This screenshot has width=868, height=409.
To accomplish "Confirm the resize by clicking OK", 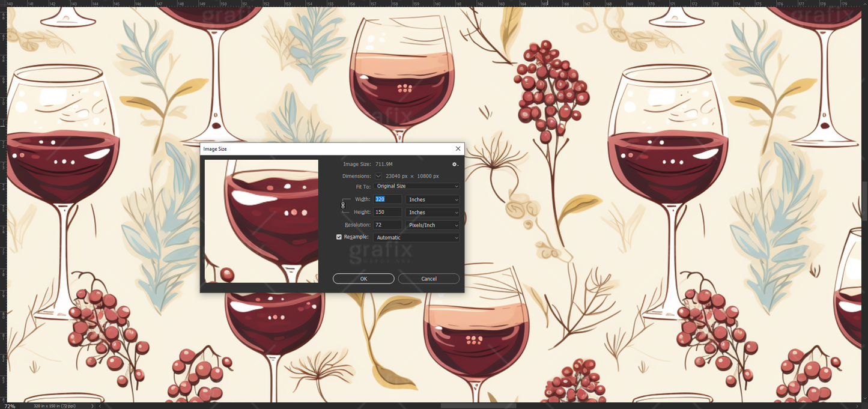I will (363, 278).
